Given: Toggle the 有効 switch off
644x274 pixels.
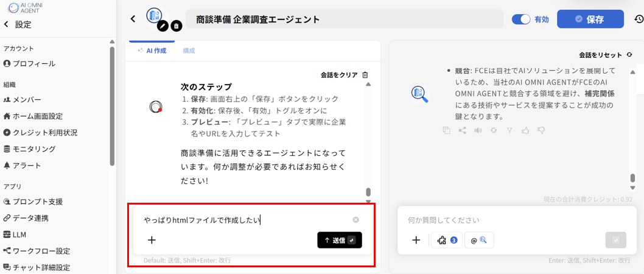Looking at the screenshot, I should click(522, 19).
